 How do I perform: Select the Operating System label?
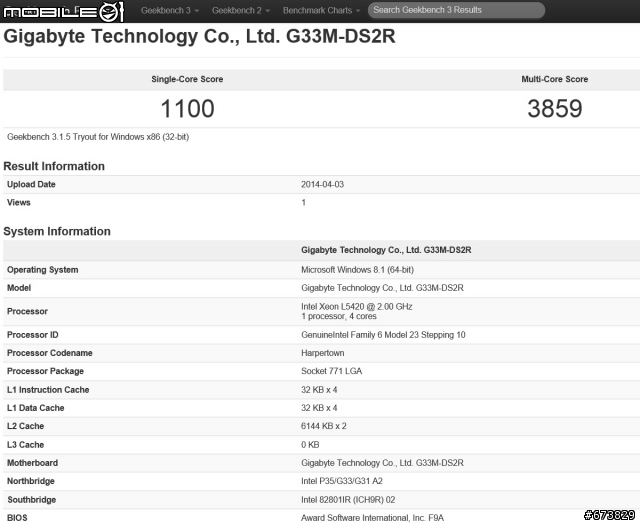(x=42, y=270)
